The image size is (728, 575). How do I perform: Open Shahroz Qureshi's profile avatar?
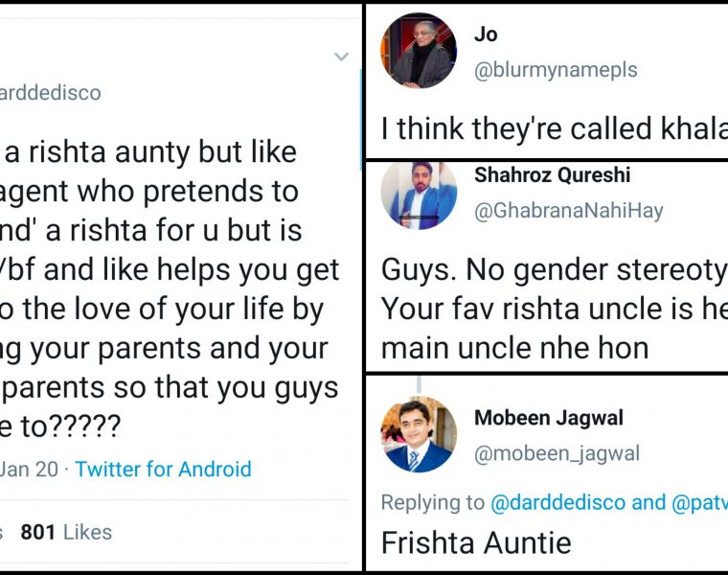pyautogui.click(x=419, y=195)
